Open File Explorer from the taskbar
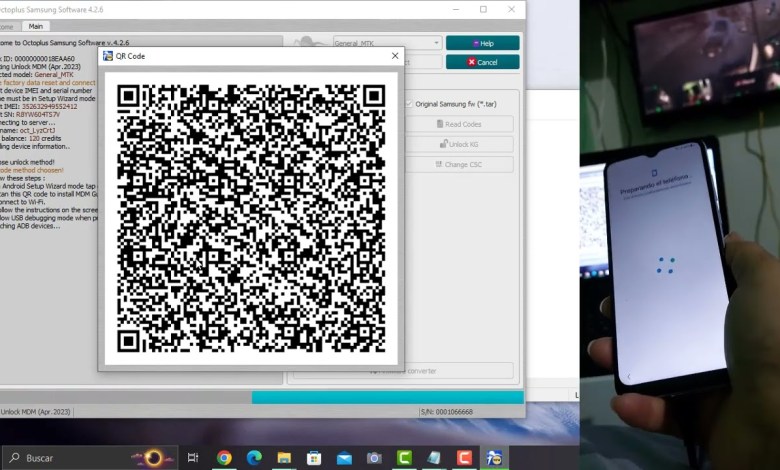Viewport: 780px width, 470px height. [284, 458]
